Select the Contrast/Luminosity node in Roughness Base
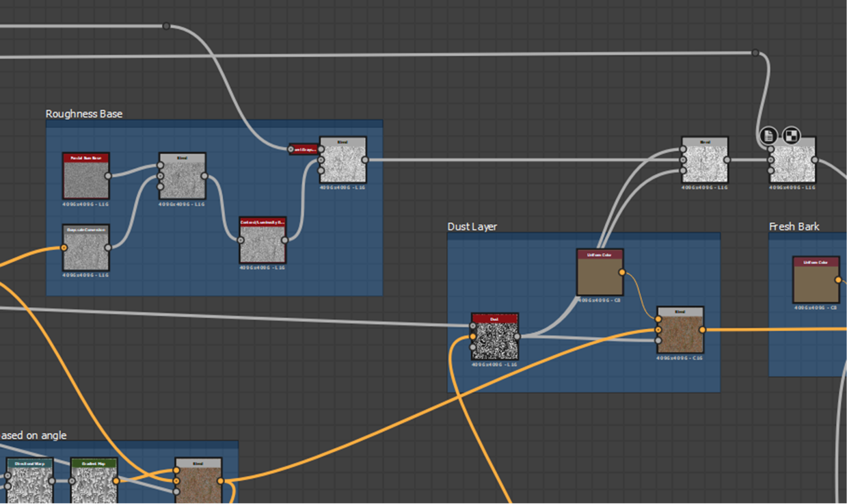Image resolution: width=847 pixels, height=504 pixels. coord(263,243)
